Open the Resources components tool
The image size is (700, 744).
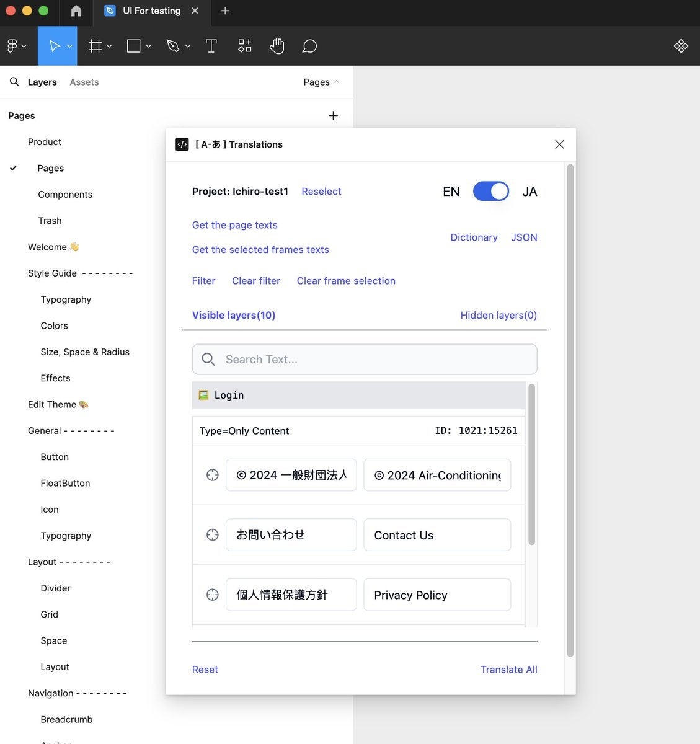tap(245, 46)
